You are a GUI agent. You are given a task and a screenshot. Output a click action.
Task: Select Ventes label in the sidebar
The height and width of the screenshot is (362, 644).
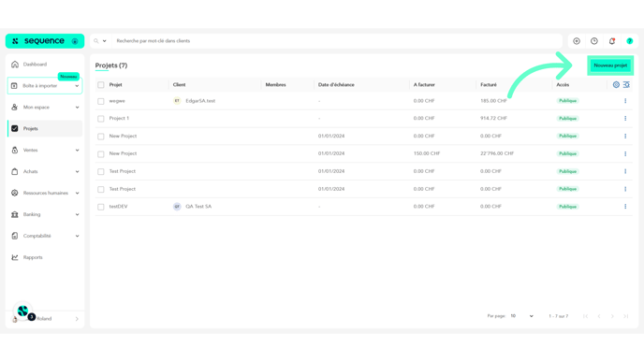[x=30, y=151]
